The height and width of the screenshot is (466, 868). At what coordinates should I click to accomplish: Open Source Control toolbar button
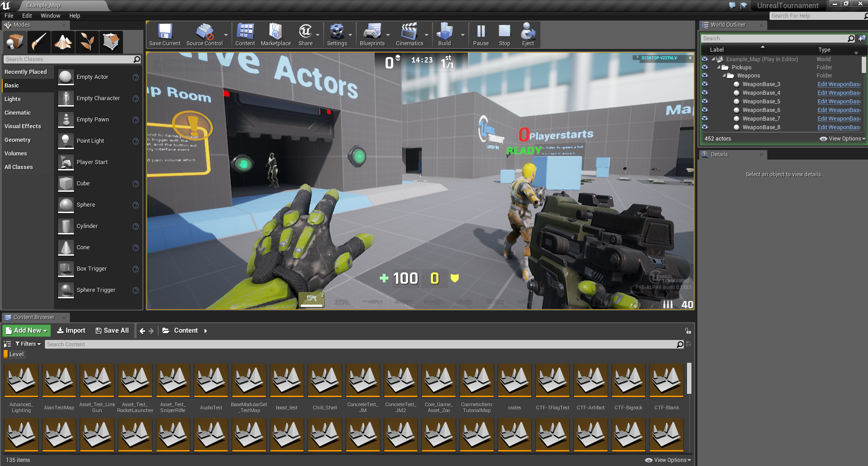[x=204, y=35]
